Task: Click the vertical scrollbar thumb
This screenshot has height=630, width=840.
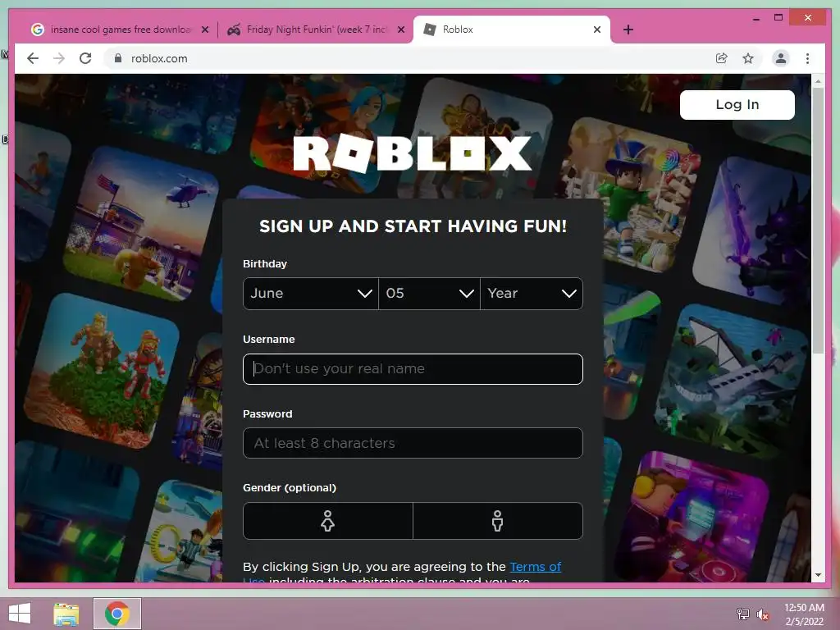Action: (818, 221)
